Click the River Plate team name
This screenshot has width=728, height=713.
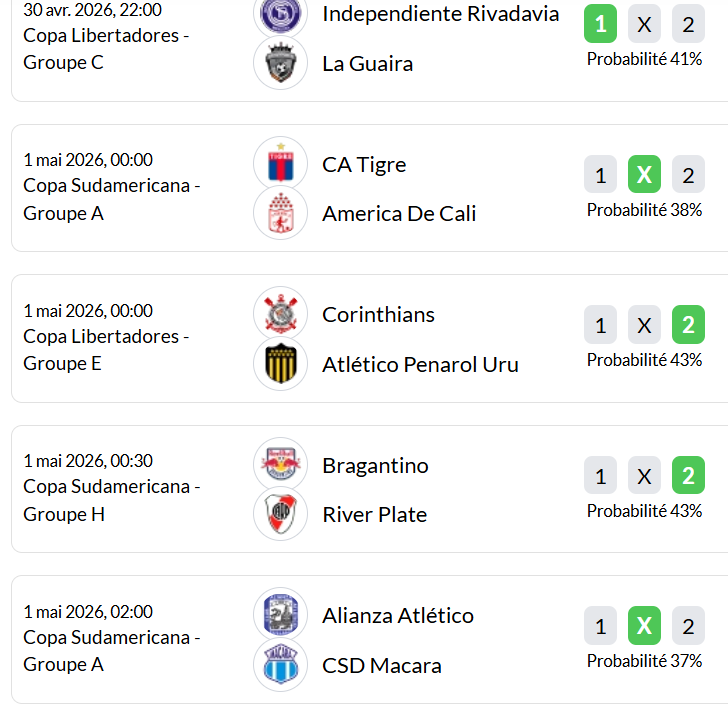(x=374, y=515)
